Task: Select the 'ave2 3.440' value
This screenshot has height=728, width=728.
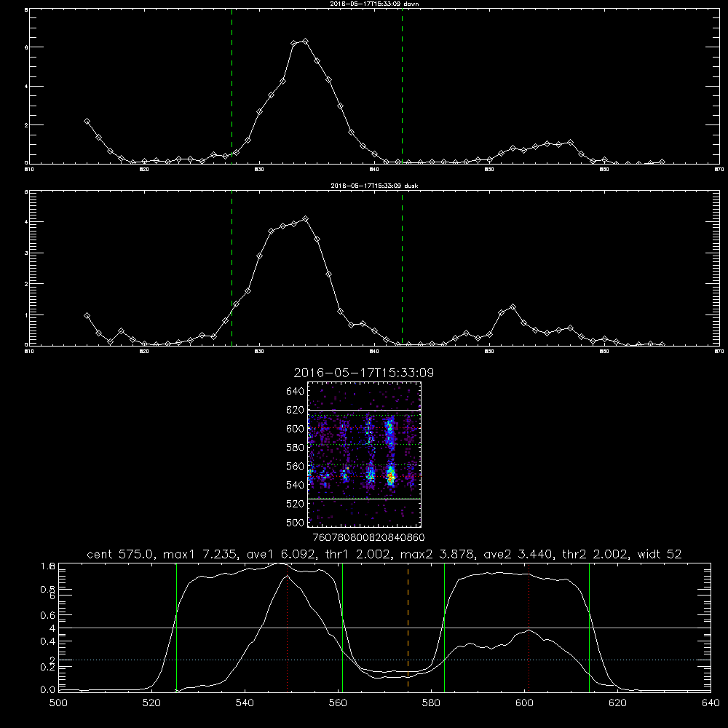Action: point(518,554)
